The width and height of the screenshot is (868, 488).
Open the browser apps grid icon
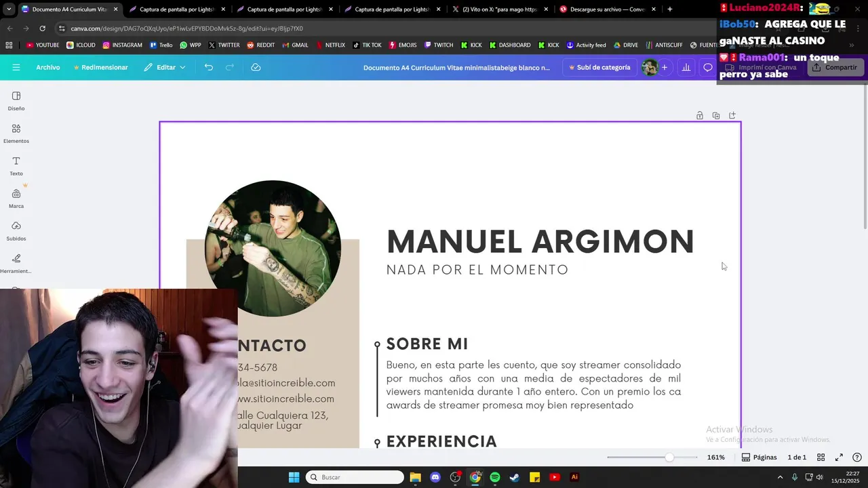[x=9, y=45]
